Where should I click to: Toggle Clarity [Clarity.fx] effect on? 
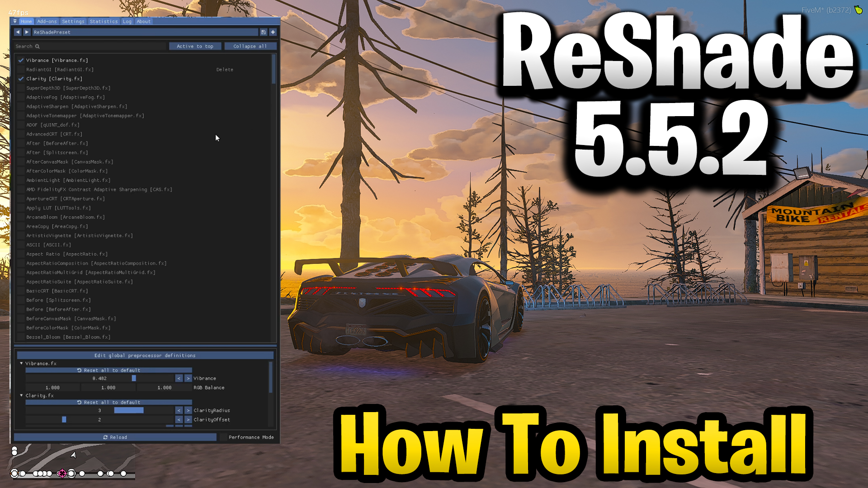coord(20,79)
